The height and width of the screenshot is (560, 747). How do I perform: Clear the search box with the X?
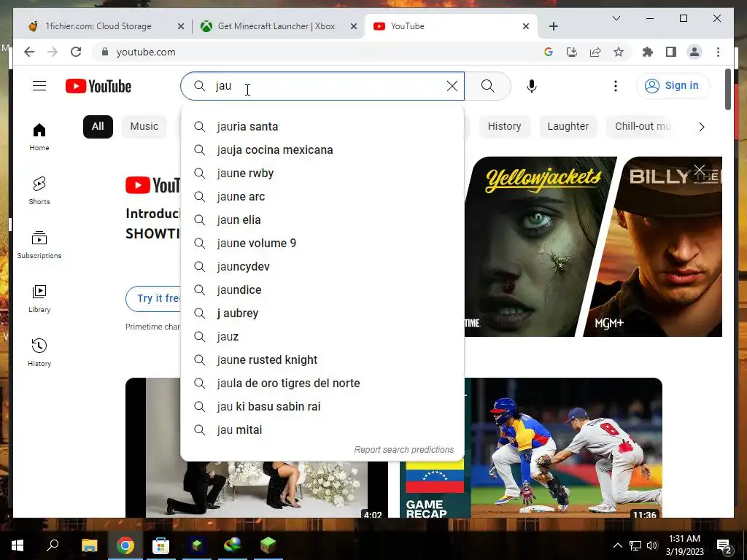click(x=452, y=86)
